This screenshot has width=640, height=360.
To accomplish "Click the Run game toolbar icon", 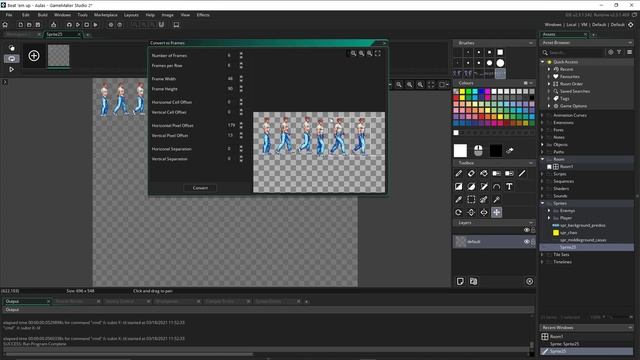I will click(78, 25).
